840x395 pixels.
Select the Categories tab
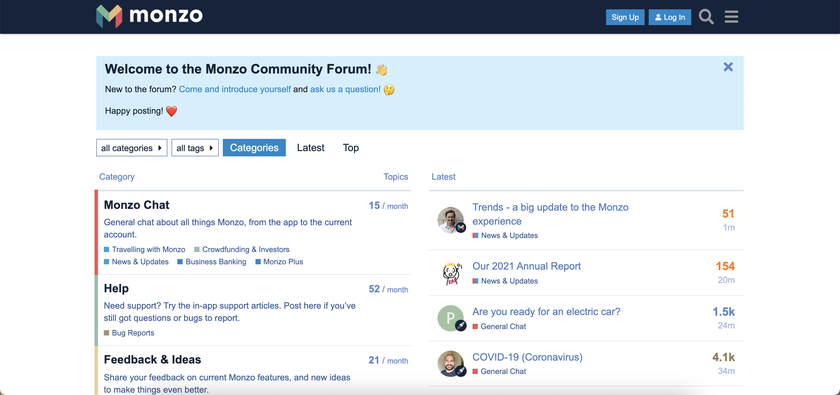pyautogui.click(x=254, y=148)
